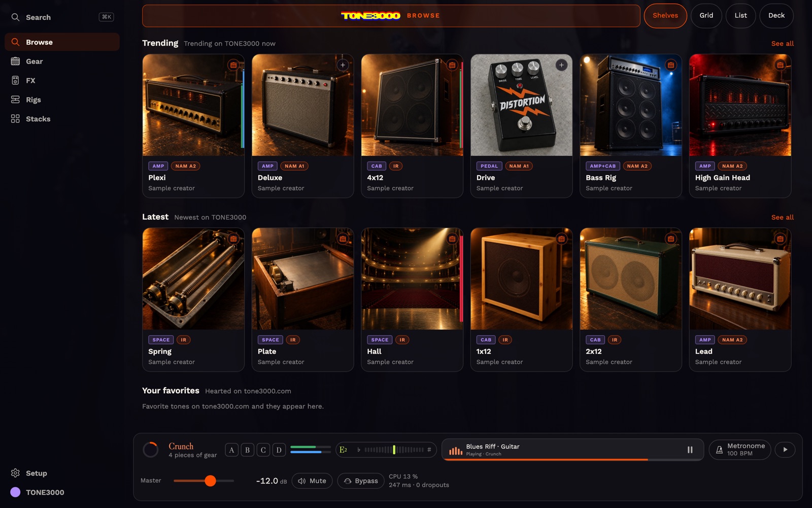Click the Crunch rig name
This screenshot has height=508, width=812.
[x=181, y=446]
